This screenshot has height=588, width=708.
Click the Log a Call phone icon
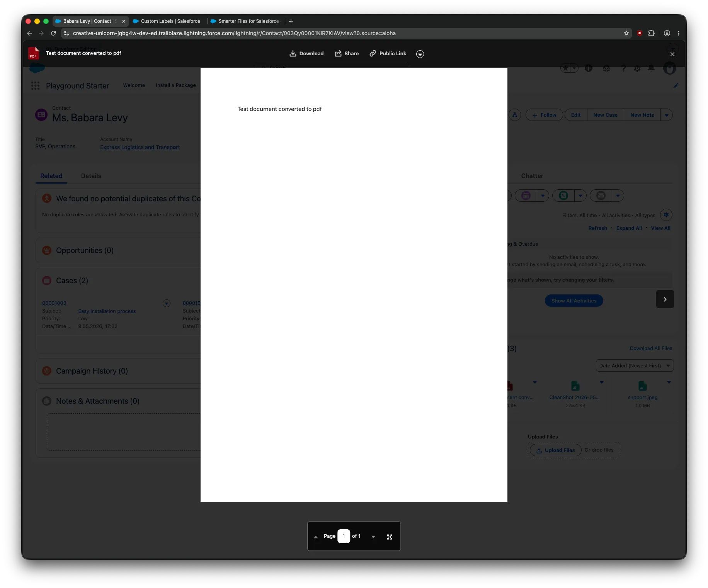563,195
